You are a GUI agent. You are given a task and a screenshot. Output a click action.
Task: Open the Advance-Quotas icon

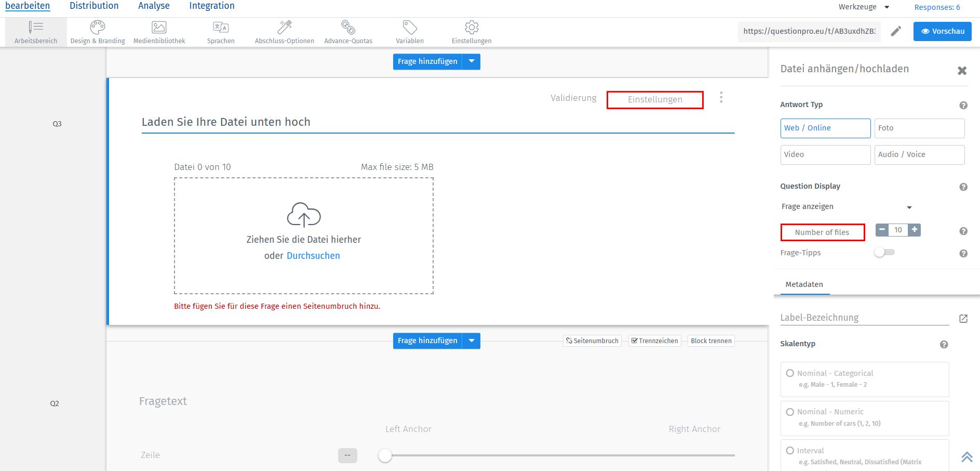348,27
